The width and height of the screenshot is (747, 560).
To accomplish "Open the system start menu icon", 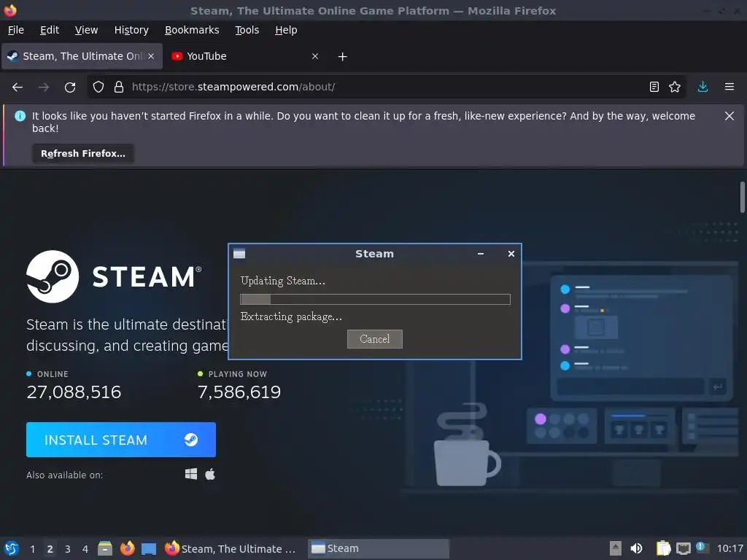I will 12,548.
